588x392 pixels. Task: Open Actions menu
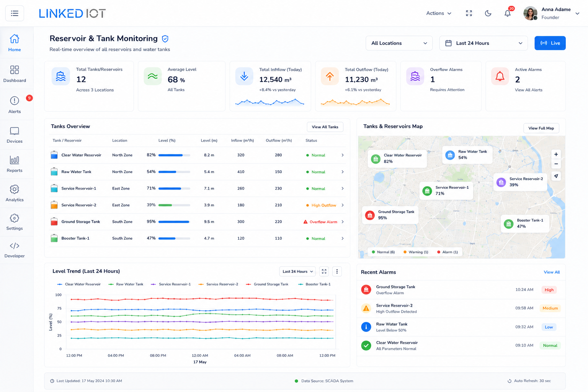[x=439, y=13]
